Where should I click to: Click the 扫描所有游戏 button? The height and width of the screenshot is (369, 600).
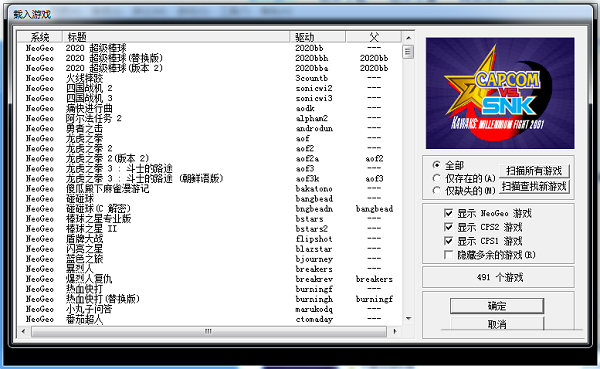[x=534, y=171]
